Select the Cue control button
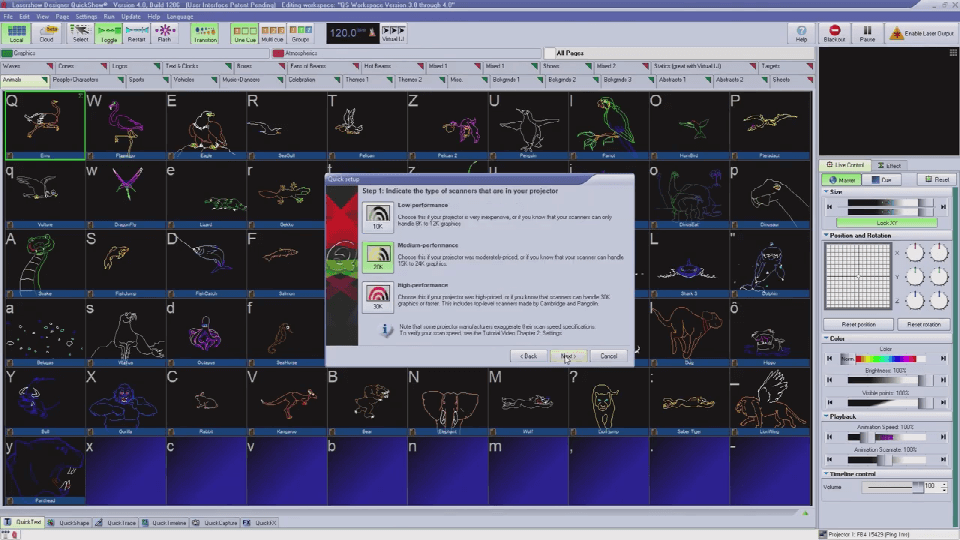The height and width of the screenshot is (540, 960). coord(882,180)
